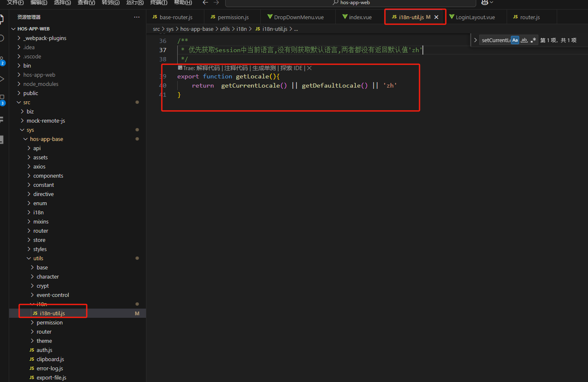Dismiss the Trae code lens with X

click(x=309, y=68)
